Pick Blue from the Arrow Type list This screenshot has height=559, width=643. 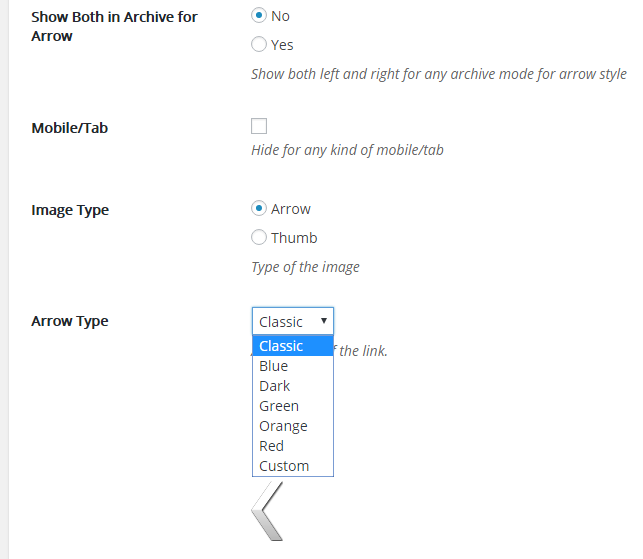click(x=273, y=366)
